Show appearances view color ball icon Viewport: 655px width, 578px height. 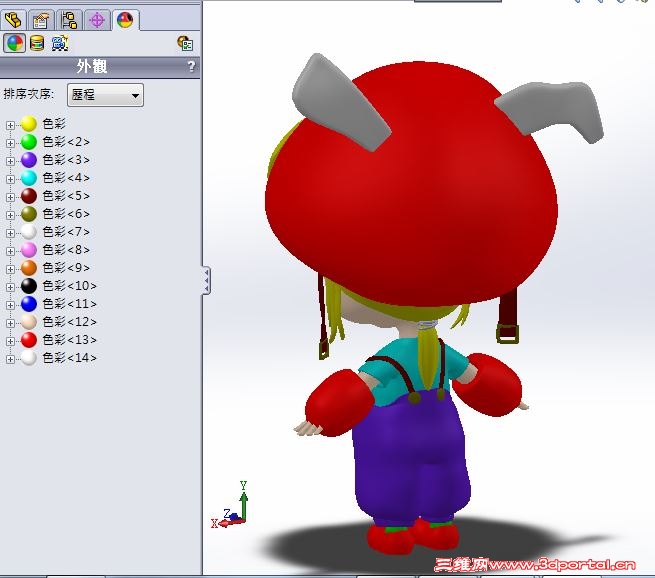15,43
